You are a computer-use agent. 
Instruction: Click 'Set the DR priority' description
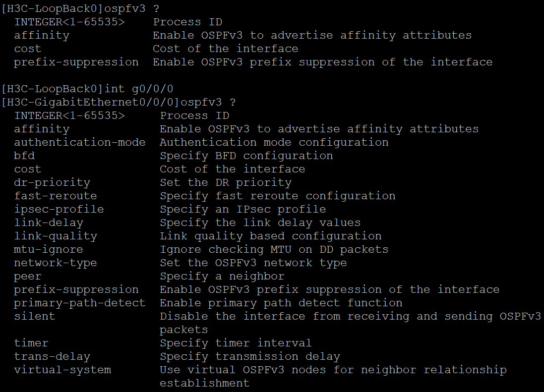pyautogui.click(x=225, y=182)
